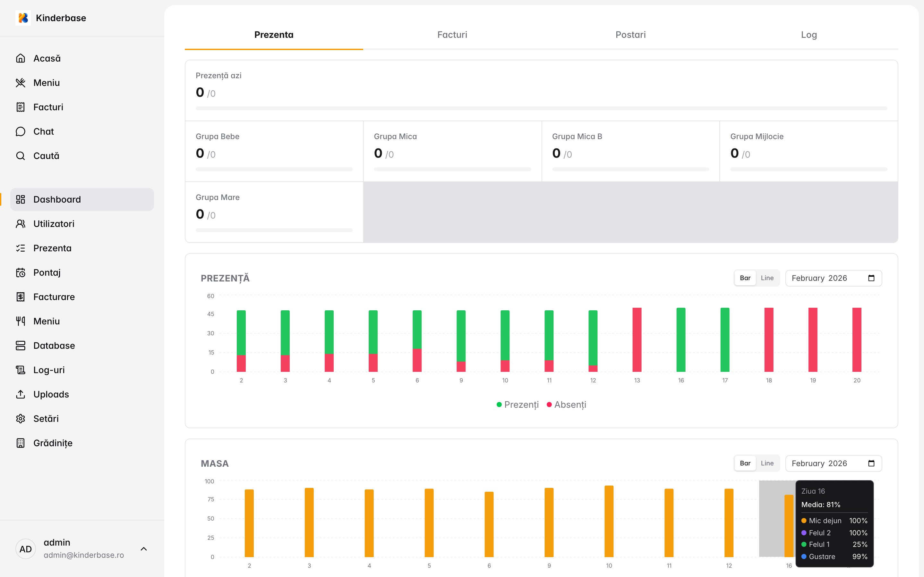Click the Kinderbase logo icon
This screenshot has width=924, height=577.
click(23, 18)
